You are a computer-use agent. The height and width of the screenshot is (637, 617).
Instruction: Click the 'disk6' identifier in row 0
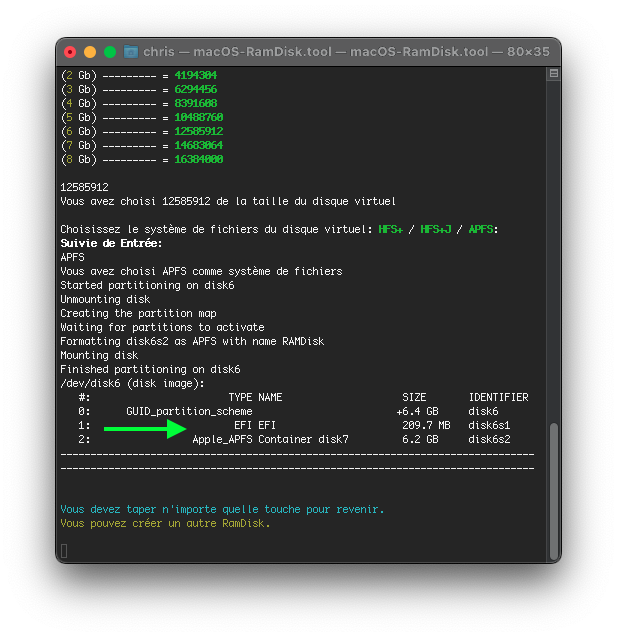click(x=483, y=412)
